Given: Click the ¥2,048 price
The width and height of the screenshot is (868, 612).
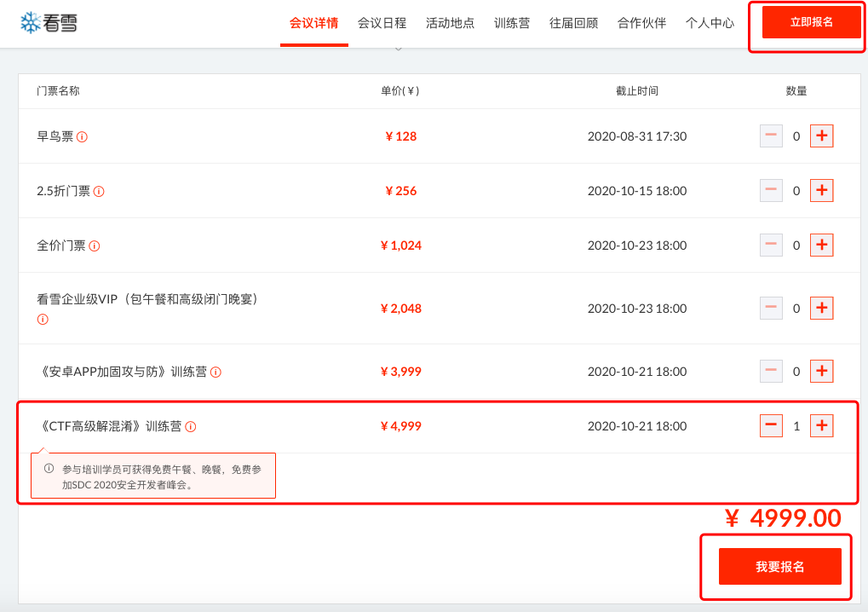Looking at the screenshot, I should pos(401,309).
